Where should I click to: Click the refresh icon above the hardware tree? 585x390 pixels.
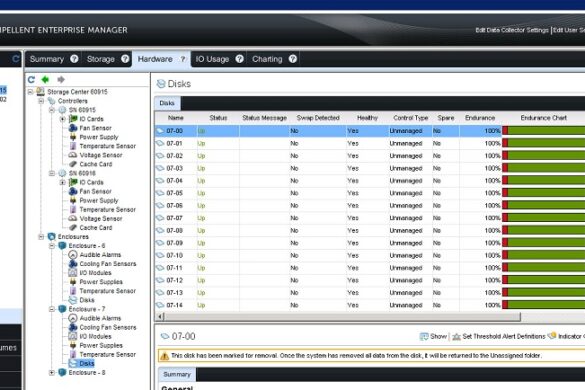(31, 79)
